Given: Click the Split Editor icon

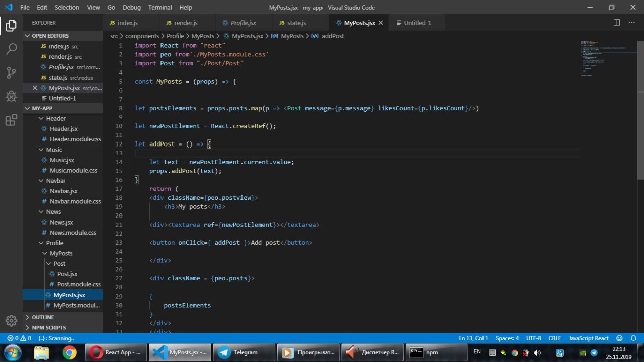Looking at the screenshot, I should click(617, 23).
